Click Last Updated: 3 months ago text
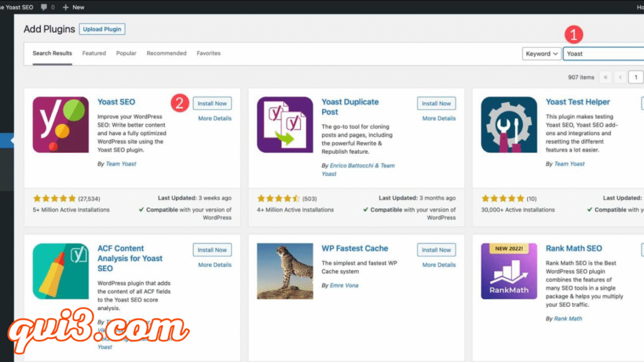Viewport: 644px width, 362px height. coord(418,198)
